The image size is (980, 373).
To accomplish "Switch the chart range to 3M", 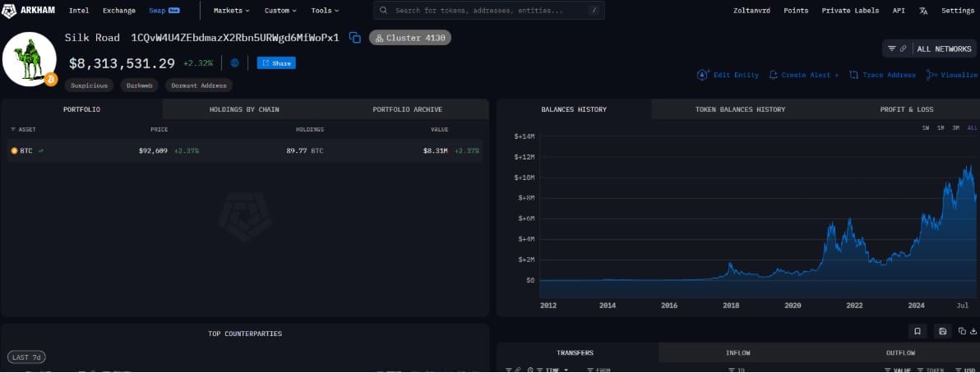I will (956, 128).
